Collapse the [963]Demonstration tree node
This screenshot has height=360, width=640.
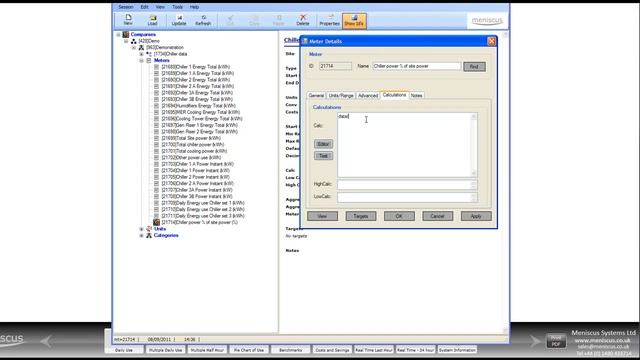(x=134, y=48)
